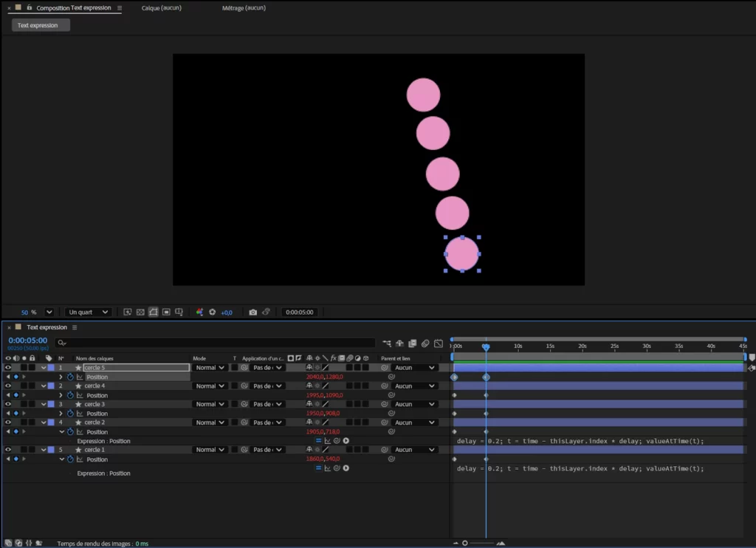Click expression pick whip for cercle 1
The image size is (756, 548).
[x=337, y=468]
